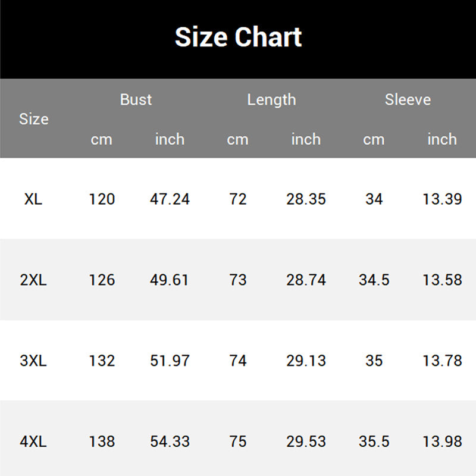The width and height of the screenshot is (476, 476).
Task: Click the bust inch value 47.24
Action: (x=170, y=199)
